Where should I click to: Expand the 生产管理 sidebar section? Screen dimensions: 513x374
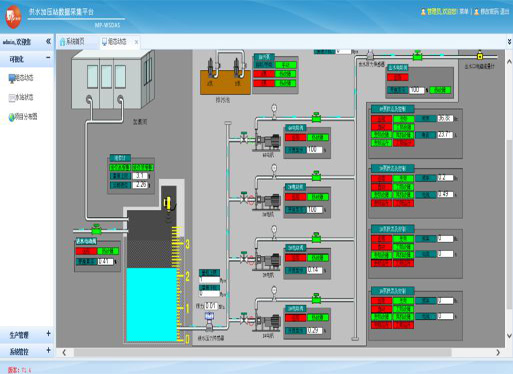coord(48,333)
